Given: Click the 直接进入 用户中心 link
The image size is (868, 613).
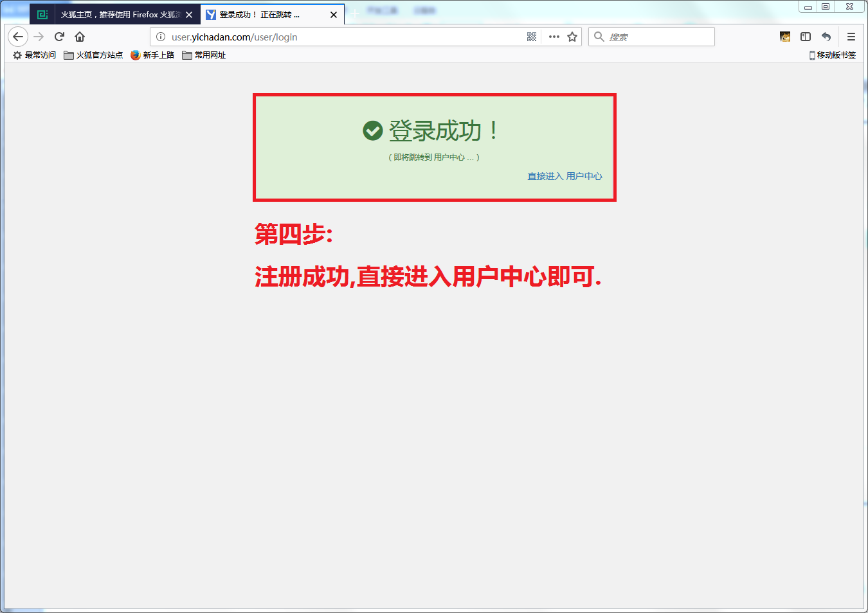Looking at the screenshot, I should point(565,176).
